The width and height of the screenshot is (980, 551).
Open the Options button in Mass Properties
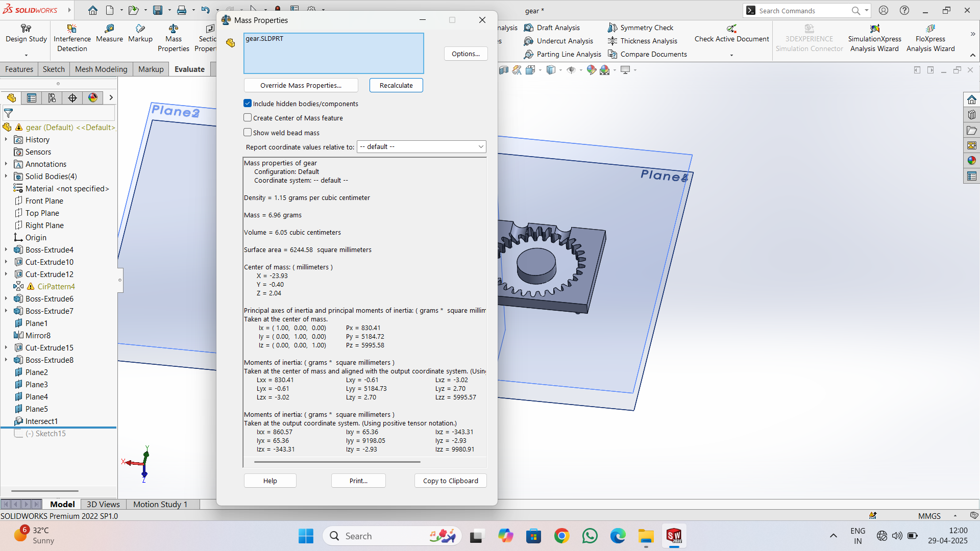pos(465,54)
